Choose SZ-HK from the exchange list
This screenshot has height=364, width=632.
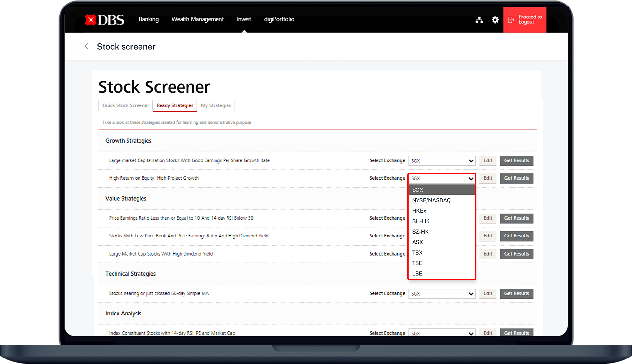point(442,232)
